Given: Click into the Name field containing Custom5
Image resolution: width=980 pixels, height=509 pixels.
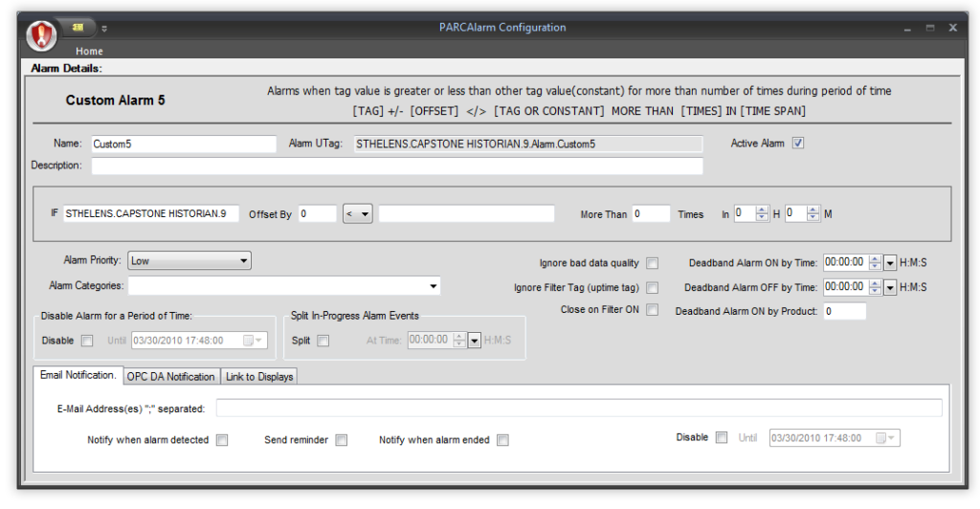Looking at the screenshot, I should [x=184, y=144].
